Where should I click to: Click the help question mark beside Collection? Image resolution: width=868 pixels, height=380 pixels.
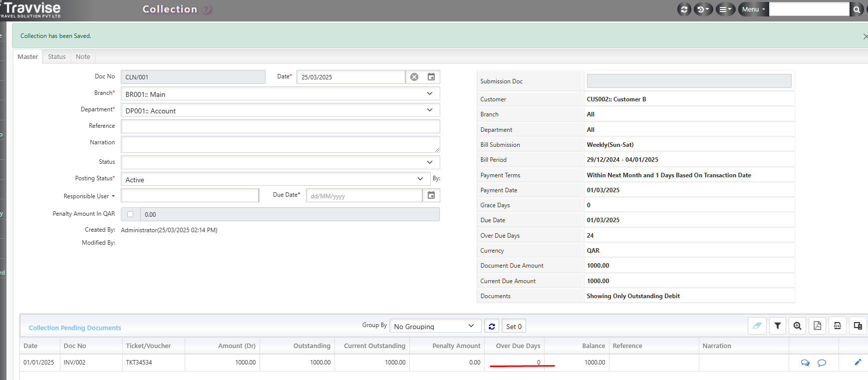207,9
